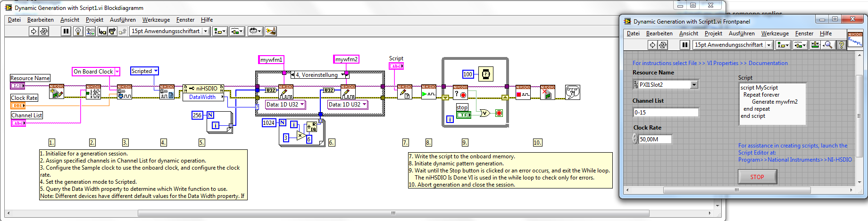The width and height of the screenshot is (868, 221).
Task: Click context help question mark in Frontpanel
Action: [841, 45]
